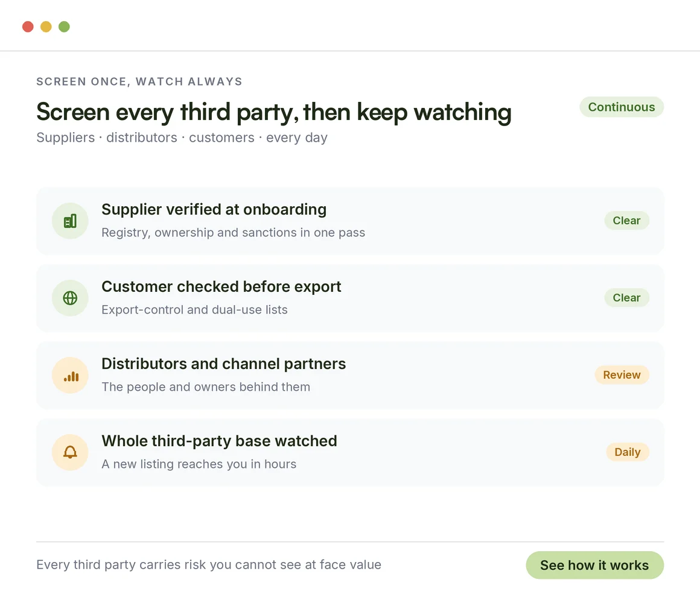
Task: Click 'A new listing reaches you in hours'
Action: 199,464
